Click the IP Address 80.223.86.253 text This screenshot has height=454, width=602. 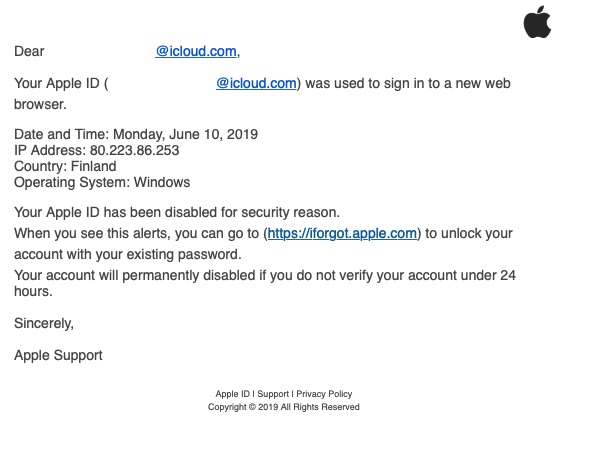[97, 150]
